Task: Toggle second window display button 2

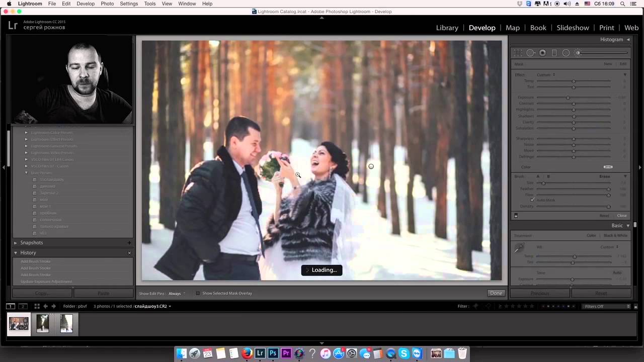Action: tap(23, 306)
